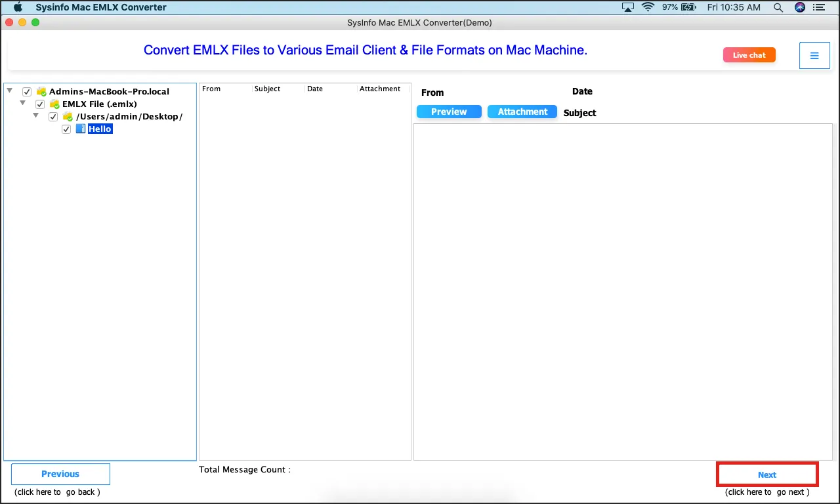Open the Apple menu

coord(18,7)
